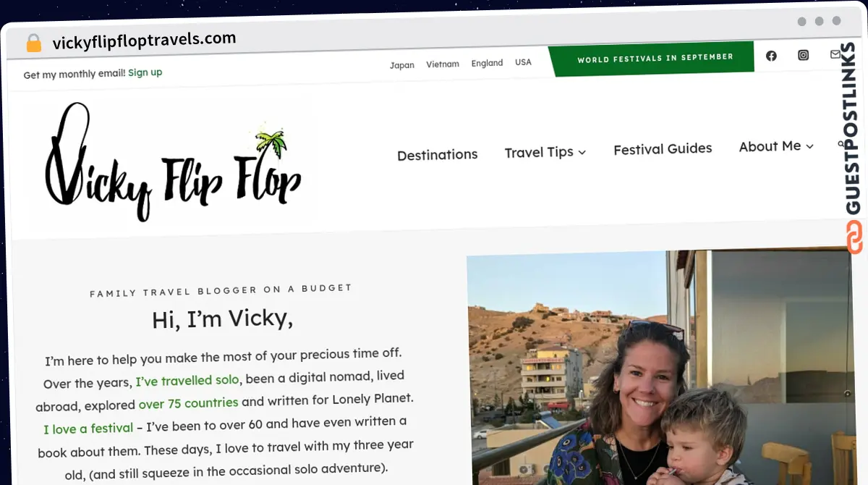Open the Festival Guides menu item
Screen dimensions: 868x485
(663, 149)
